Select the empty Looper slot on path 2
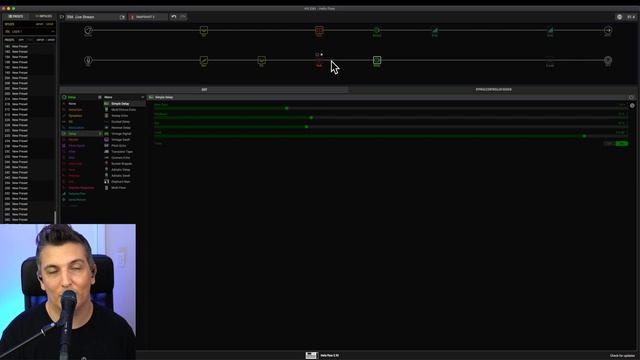This screenshot has height=360, width=640. pyautogui.click(x=550, y=61)
